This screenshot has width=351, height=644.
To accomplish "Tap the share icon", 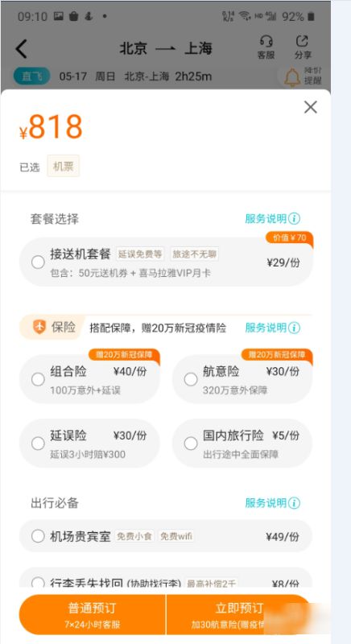I will 302,41.
